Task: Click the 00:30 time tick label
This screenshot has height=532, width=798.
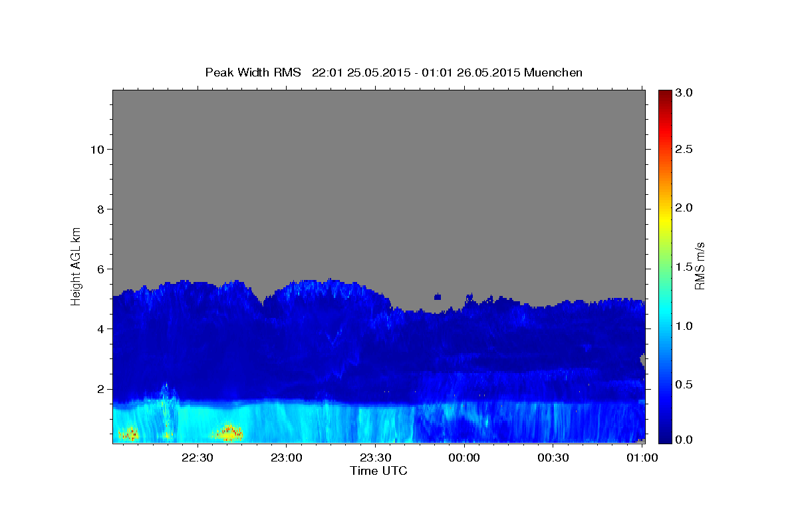Action: tap(553, 458)
